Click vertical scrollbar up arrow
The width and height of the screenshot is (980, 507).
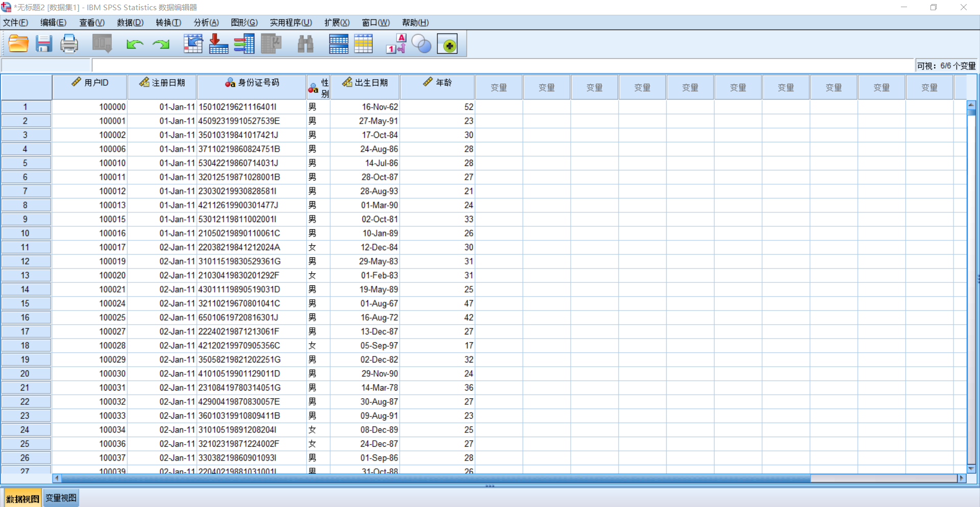point(971,105)
